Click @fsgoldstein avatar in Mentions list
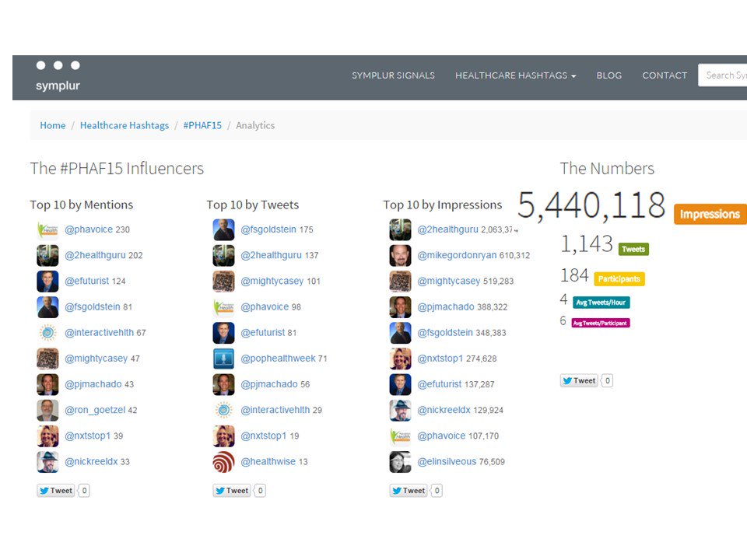 pyautogui.click(x=47, y=307)
